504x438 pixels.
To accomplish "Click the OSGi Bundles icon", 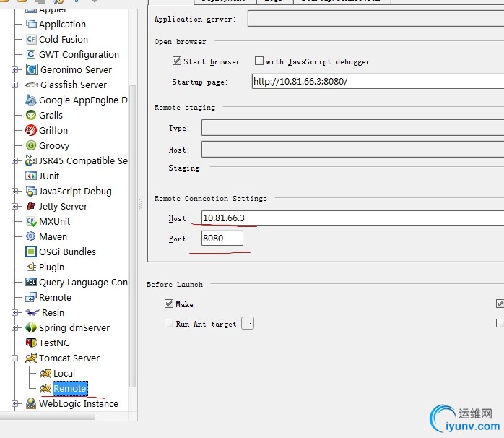I will click(31, 252).
